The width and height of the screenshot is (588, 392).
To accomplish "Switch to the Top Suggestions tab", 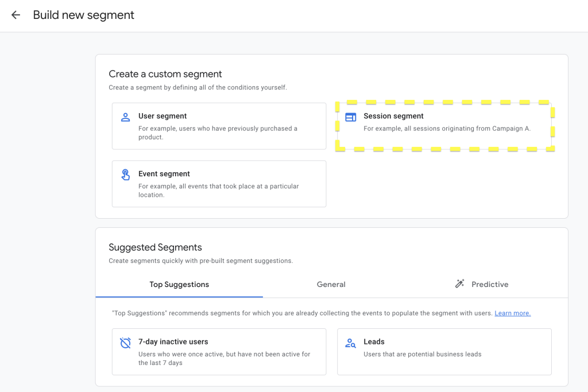I will tap(179, 284).
